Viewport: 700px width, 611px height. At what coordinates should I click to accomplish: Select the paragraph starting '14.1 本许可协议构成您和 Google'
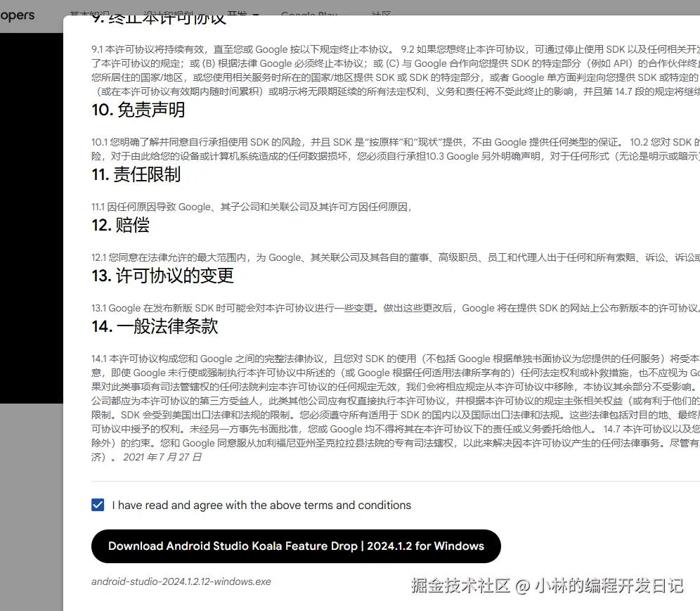point(396,408)
